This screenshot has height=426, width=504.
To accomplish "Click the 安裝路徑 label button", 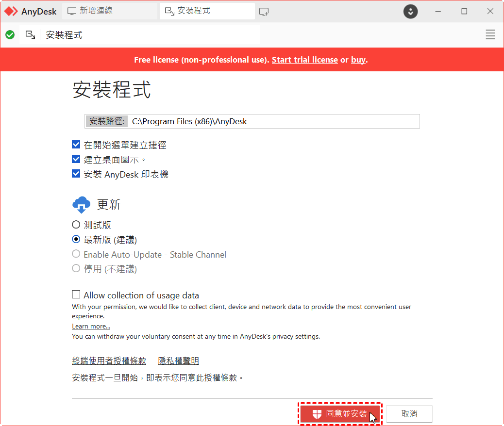I will 107,121.
